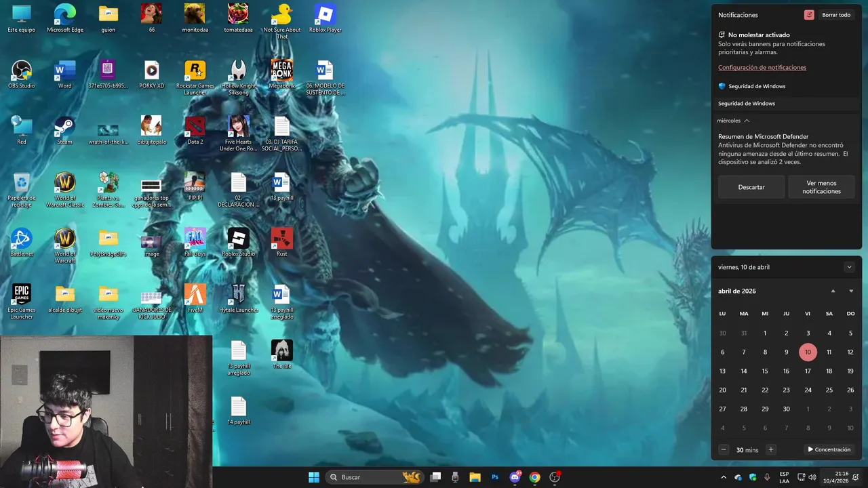This screenshot has height=488, width=868.
Task: Select the Roblox Player icon
Action: (325, 18)
